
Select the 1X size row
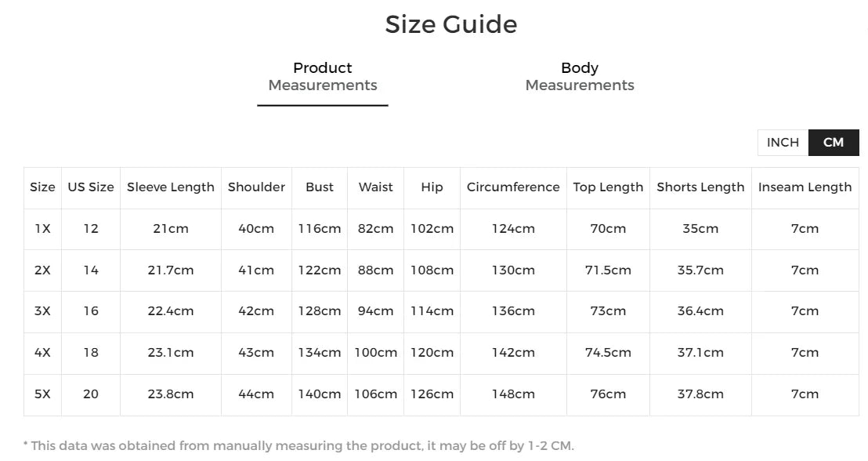click(x=42, y=228)
